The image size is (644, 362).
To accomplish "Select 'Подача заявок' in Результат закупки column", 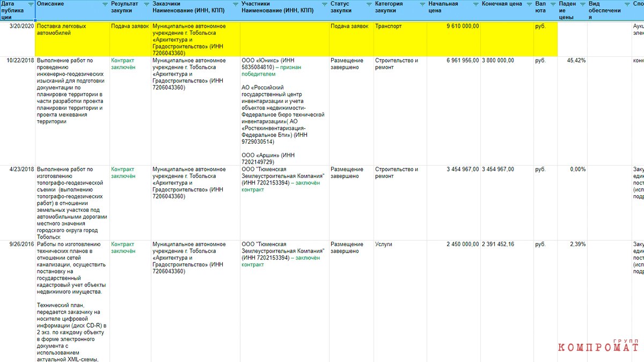I will tap(130, 39).
